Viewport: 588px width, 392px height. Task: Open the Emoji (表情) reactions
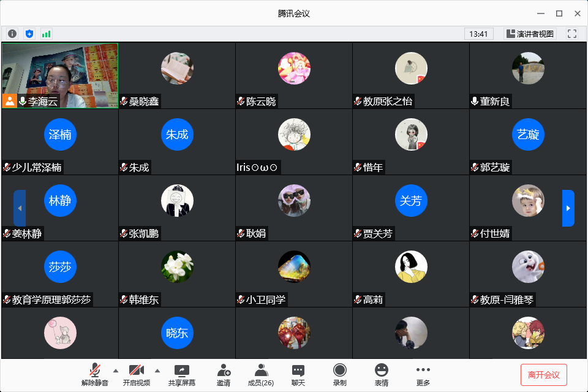pos(382,375)
